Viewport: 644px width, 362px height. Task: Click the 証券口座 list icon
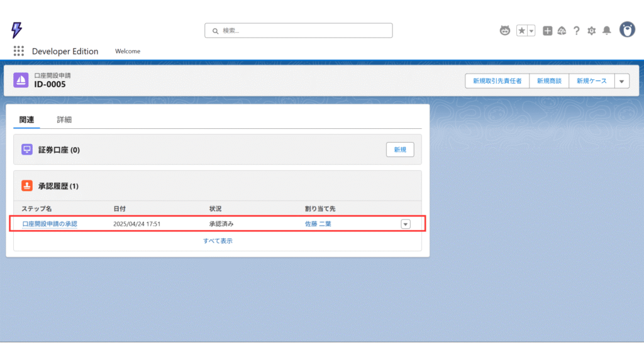coord(27,150)
